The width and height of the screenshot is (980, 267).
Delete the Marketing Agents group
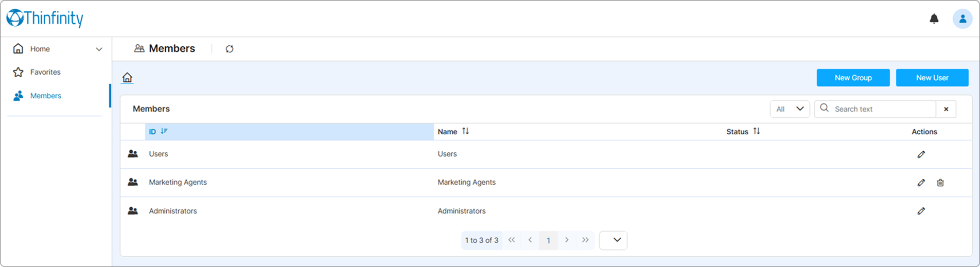point(940,183)
